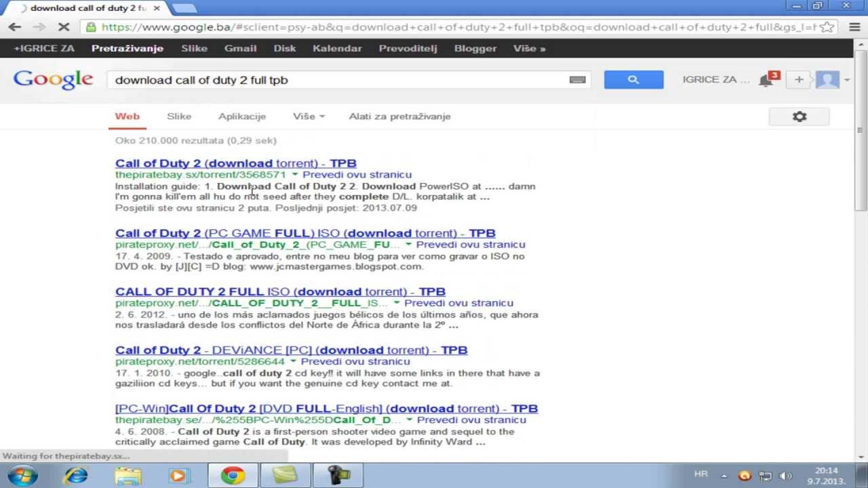This screenshot has height=488, width=868.
Task: Switch to the Slike results tab
Action: [x=179, y=117]
